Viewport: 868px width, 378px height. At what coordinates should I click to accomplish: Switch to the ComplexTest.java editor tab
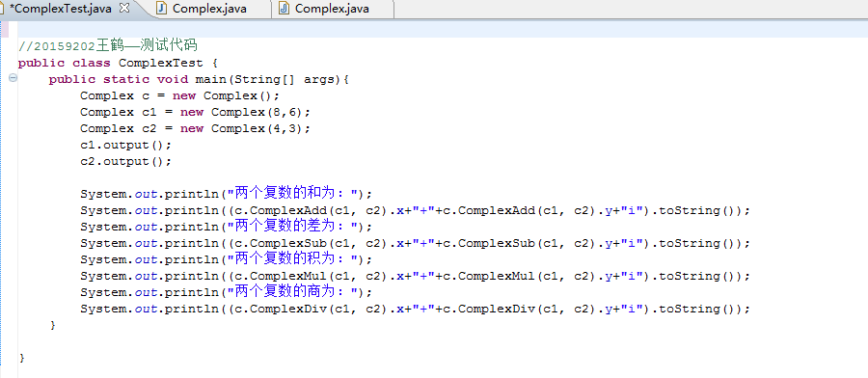pyautogui.click(x=61, y=9)
